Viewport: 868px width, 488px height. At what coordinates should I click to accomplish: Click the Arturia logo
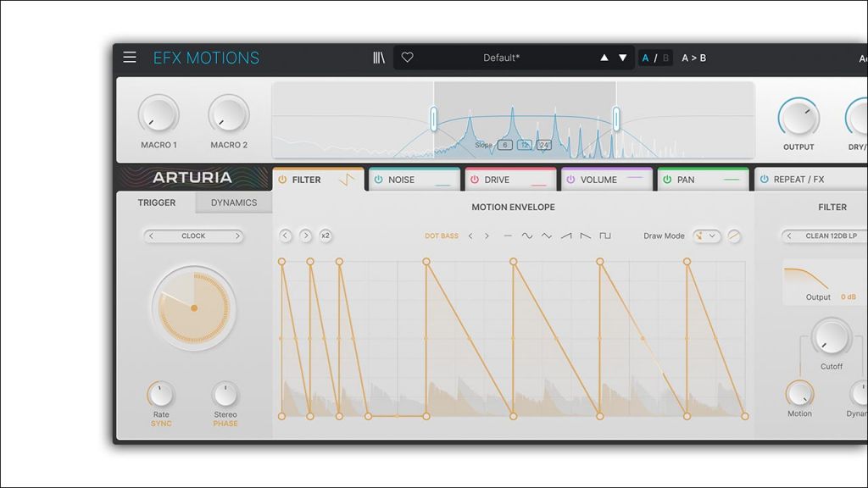pyautogui.click(x=192, y=178)
